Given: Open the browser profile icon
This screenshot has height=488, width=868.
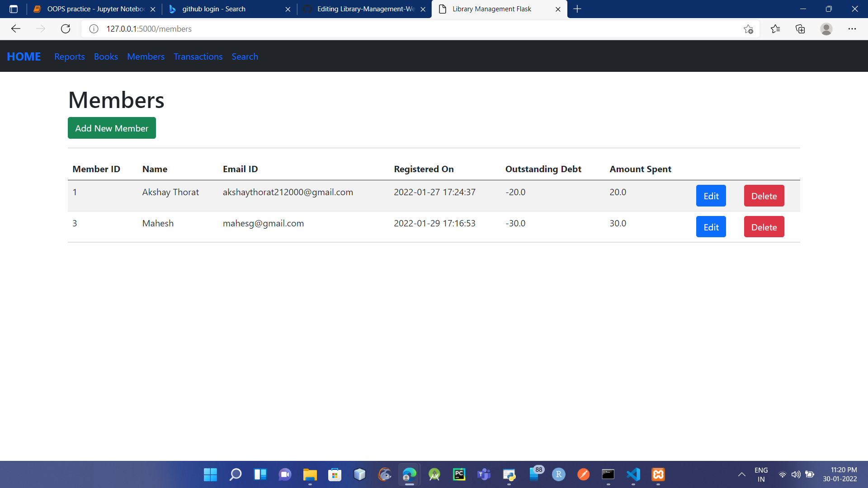Looking at the screenshot, I should tap(826, 28).
